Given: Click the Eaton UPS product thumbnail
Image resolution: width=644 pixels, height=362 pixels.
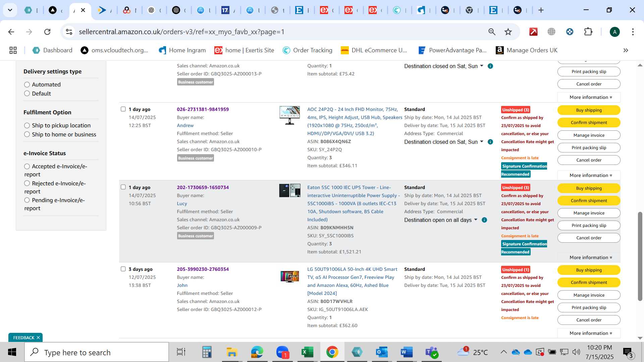Looking at the screenshot, I should [289, 190].
